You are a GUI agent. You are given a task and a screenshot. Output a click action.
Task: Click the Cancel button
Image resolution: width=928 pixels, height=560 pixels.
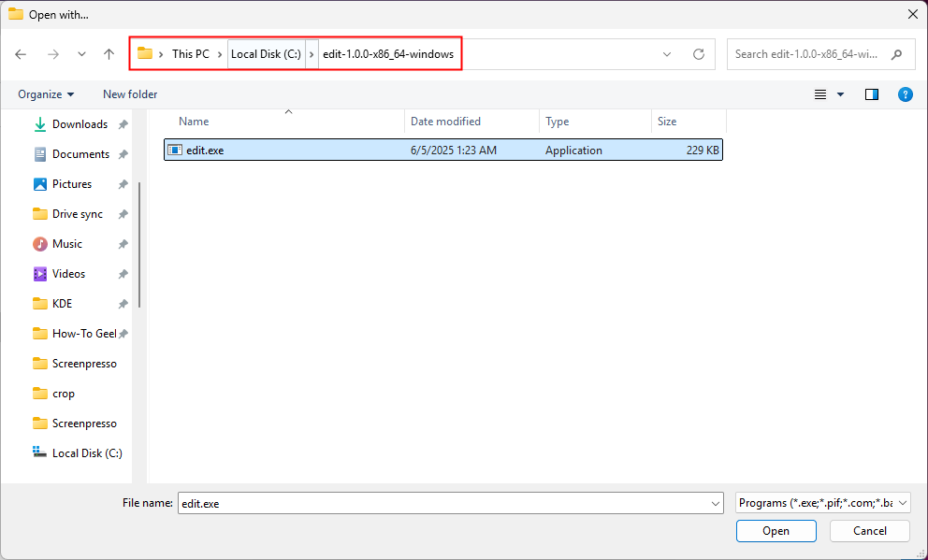click(869, 531)
